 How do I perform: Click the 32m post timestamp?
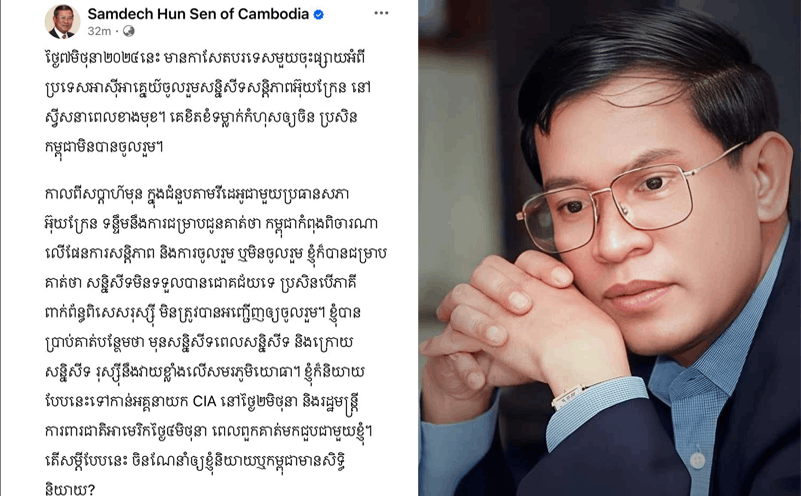99,31
